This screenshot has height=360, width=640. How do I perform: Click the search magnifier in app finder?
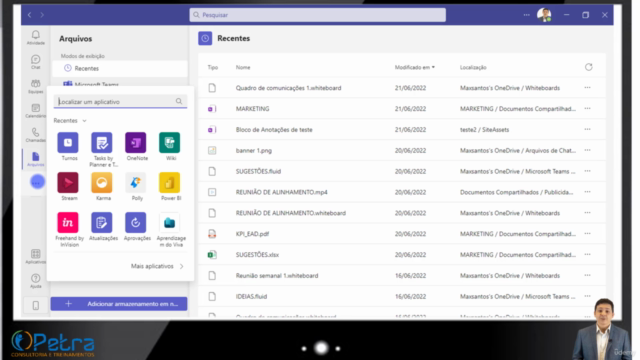coord(179,101)
